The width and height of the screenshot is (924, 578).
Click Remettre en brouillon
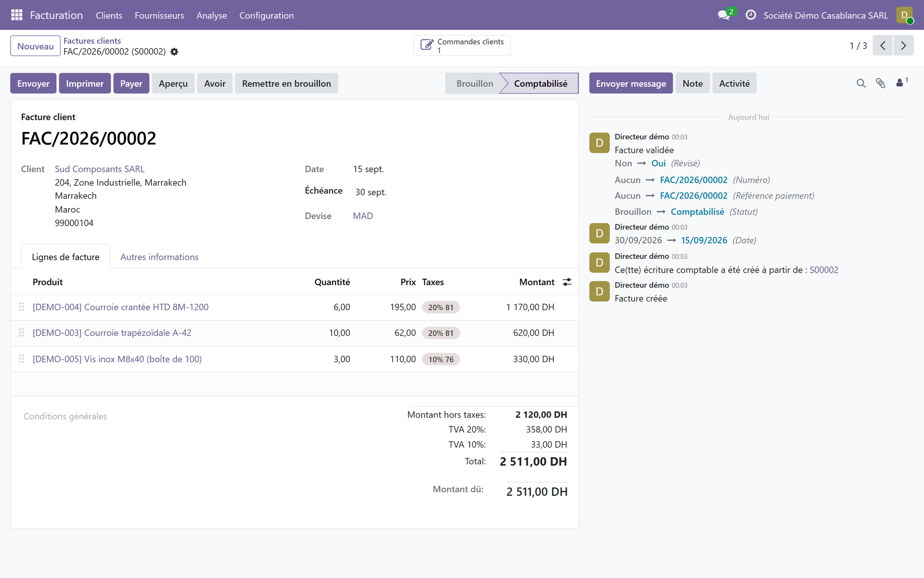point(286,83)
